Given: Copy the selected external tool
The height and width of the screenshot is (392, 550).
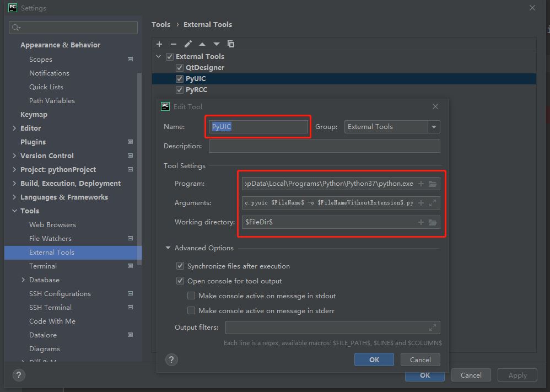Looking at the screenshot, I should pos(231,44).
